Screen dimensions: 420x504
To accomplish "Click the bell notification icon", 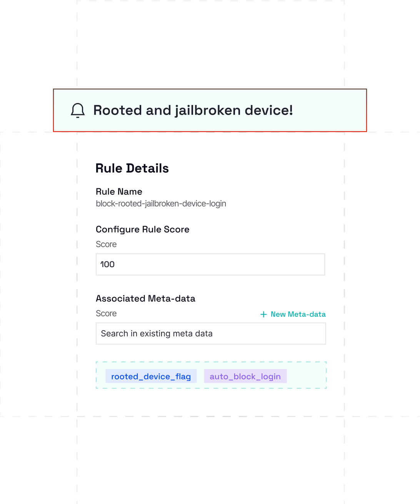I will pos(78,110).
